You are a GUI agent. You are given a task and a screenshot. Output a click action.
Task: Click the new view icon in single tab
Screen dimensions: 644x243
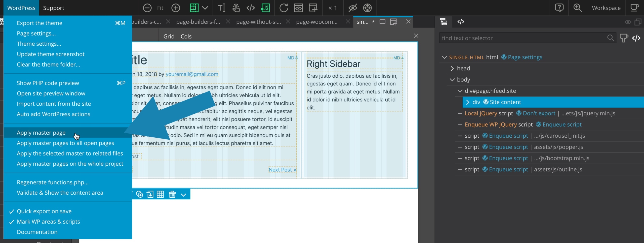point(393,22)
